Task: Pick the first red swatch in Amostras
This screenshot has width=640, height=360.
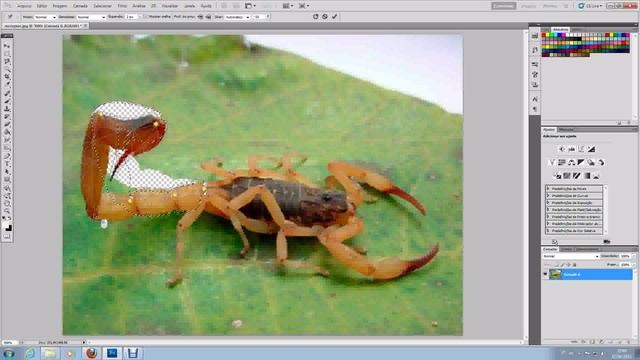Action: pyautogui.click(x=544, y=35)
